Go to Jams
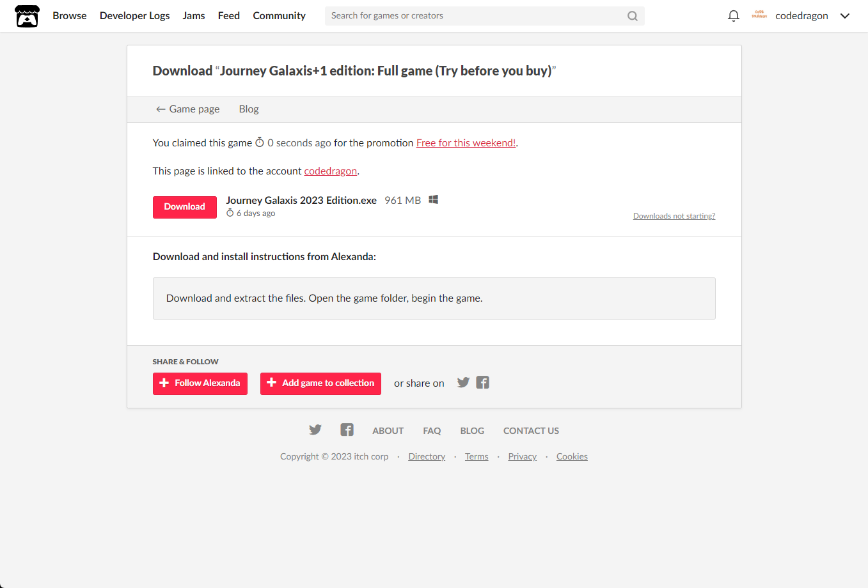This screenshot has height=588, width=868. 194,16
